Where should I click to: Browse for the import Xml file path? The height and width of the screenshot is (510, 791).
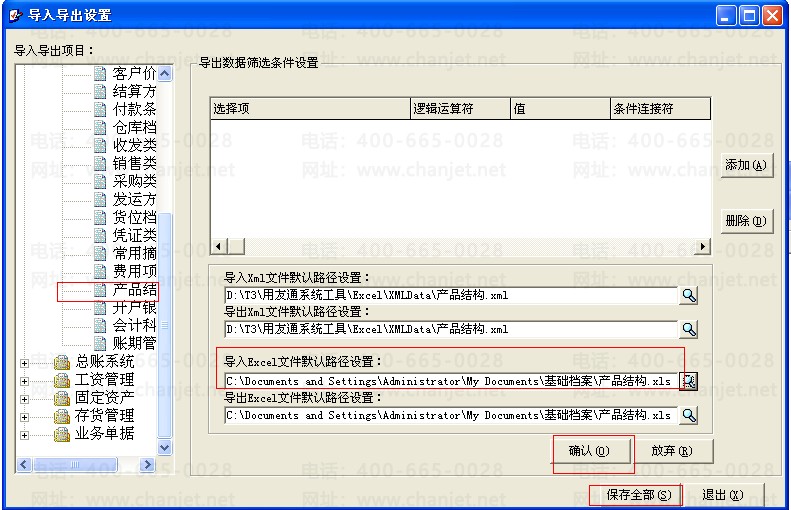click(689, 296)
